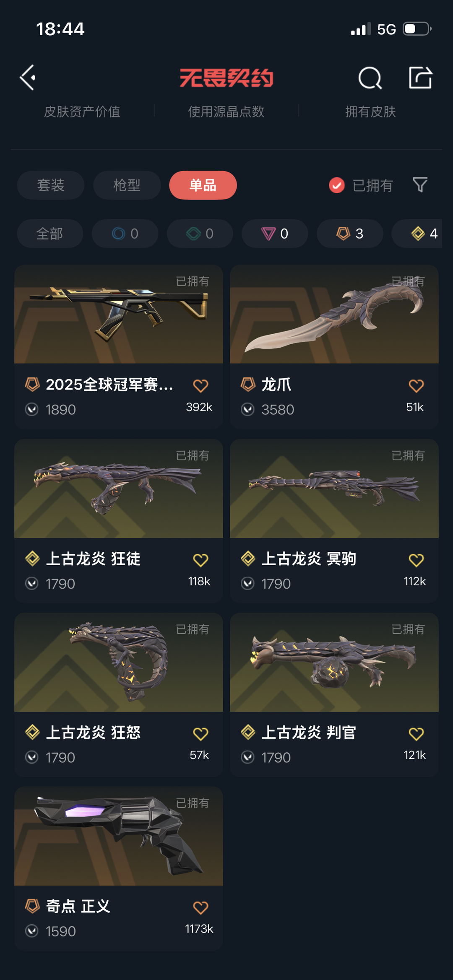Tap the share icon at top right

421,78
